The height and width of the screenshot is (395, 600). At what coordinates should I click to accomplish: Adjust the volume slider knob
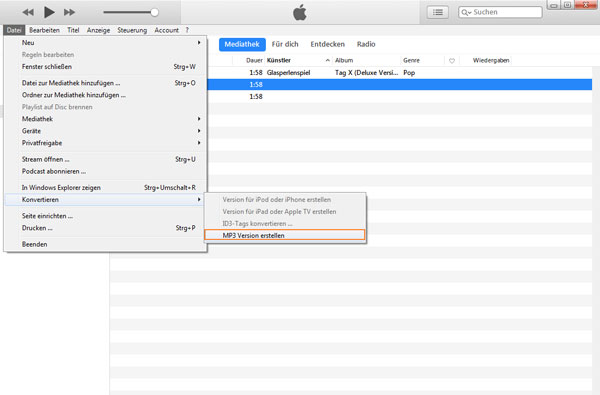point(155,12)
